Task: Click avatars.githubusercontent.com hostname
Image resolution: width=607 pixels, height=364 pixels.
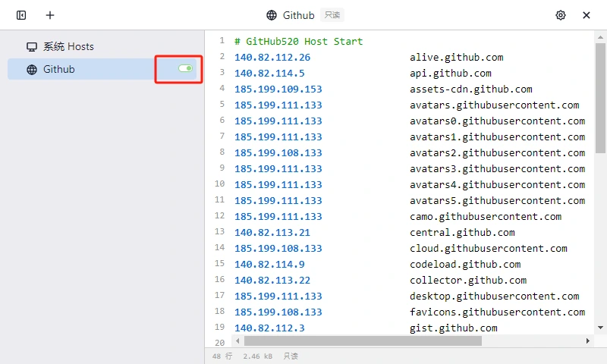Action: (x=495, y=105)
